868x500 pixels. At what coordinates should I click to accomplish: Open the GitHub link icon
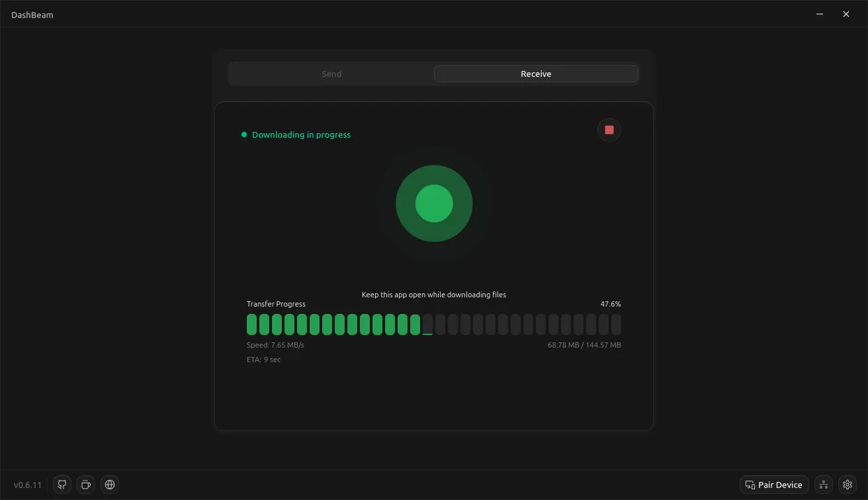[62, 484]
